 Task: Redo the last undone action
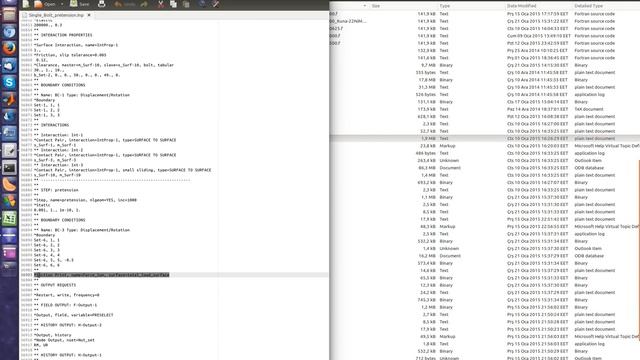[x=144, y=4]
